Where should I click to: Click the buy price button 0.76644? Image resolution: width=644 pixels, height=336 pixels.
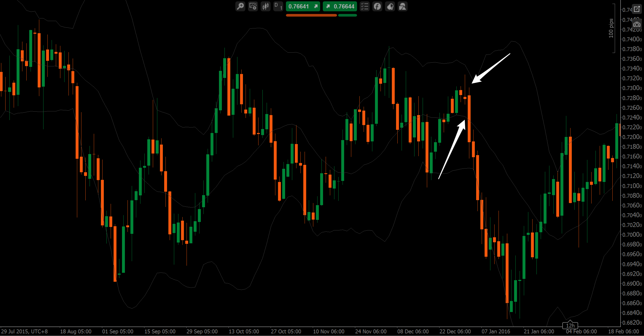tap(340, 6)
